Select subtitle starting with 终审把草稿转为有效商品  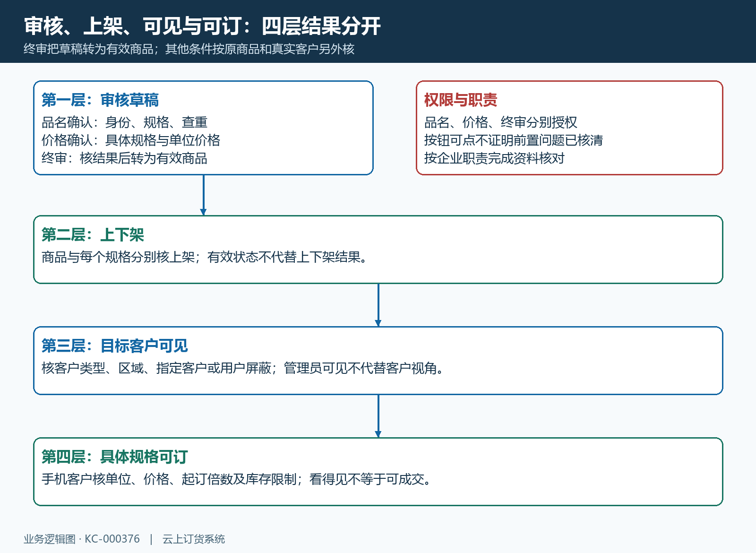(189, 49)
